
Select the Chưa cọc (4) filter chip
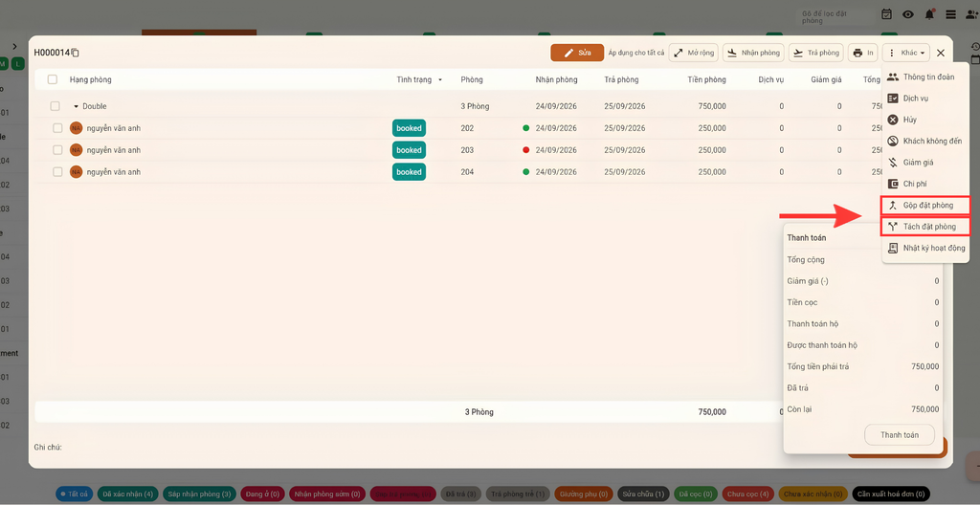tap(747, 494)
